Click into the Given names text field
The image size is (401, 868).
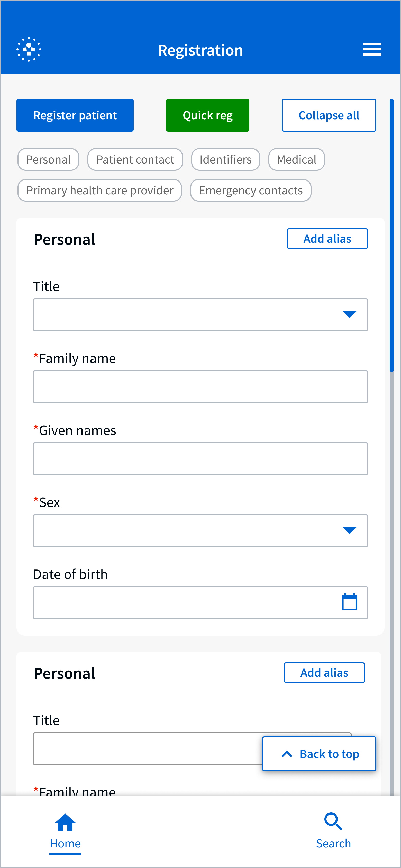click(200, 459)
